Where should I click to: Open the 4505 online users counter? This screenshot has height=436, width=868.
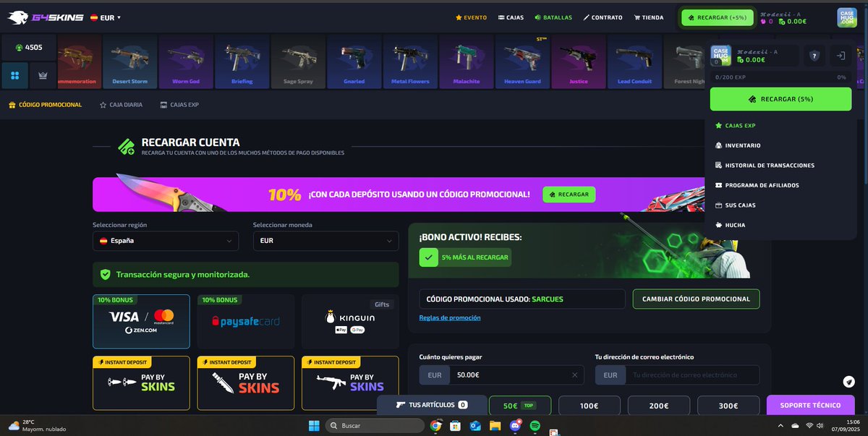click(29, 48)
